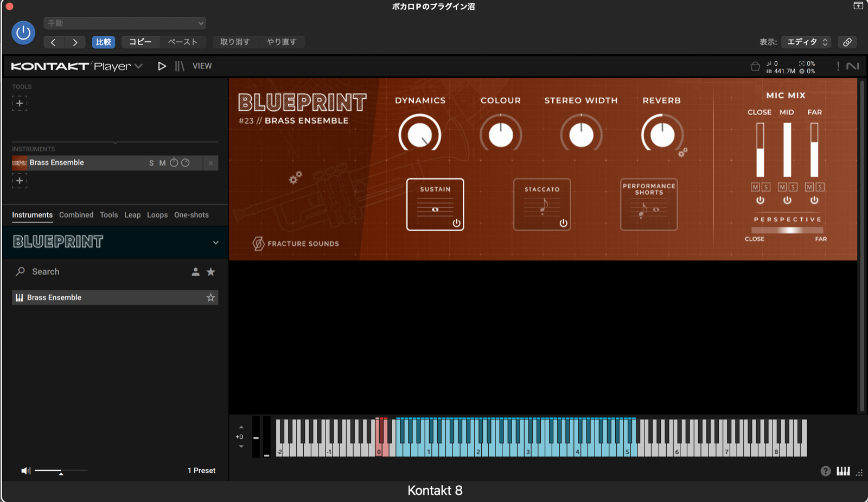The height and width of the screenshot is (502, 868).
Task: Click the exclamation warning icon
Action: point(838,66)
